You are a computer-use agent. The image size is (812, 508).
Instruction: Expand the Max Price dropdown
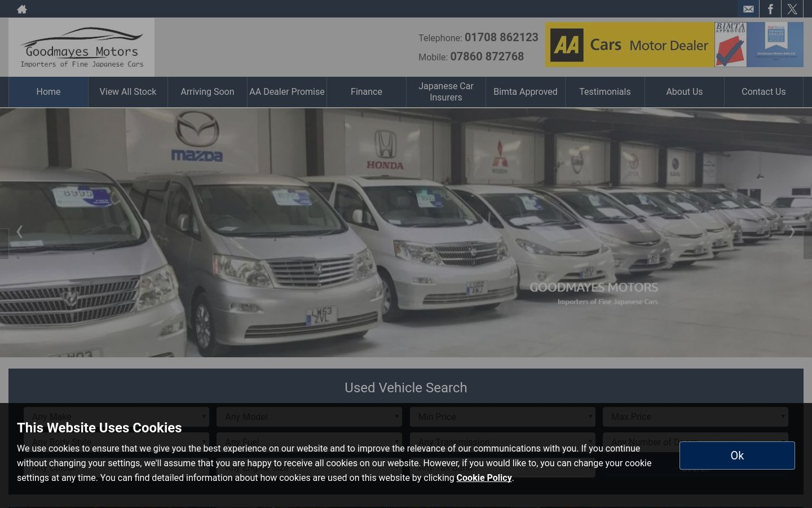point(695,417)
